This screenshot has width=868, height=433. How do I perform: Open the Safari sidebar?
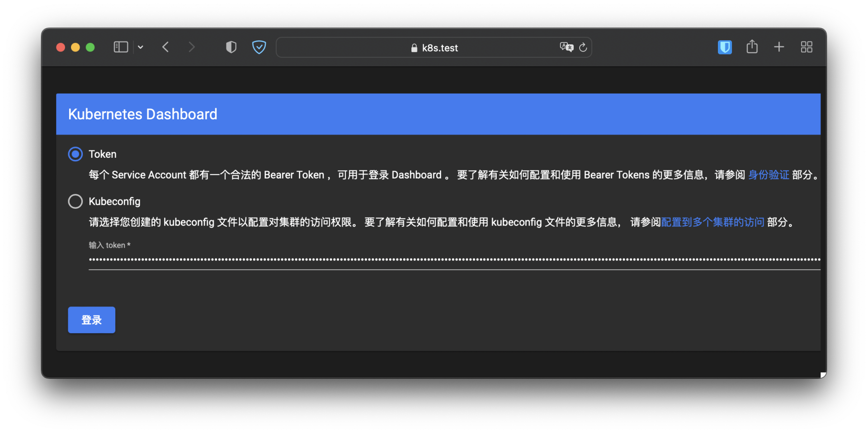pyautogui.click(x=120, y=47)
